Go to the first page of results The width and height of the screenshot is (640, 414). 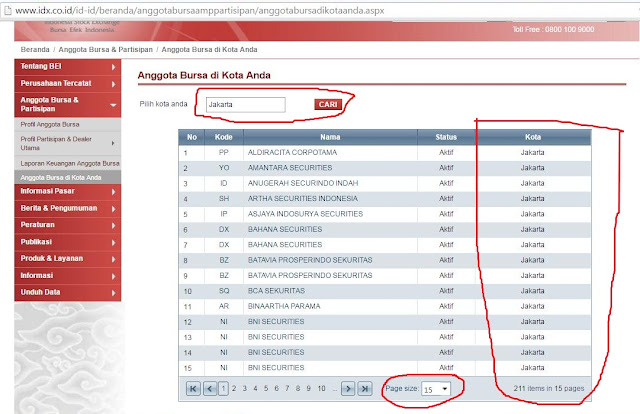(193, 388)
